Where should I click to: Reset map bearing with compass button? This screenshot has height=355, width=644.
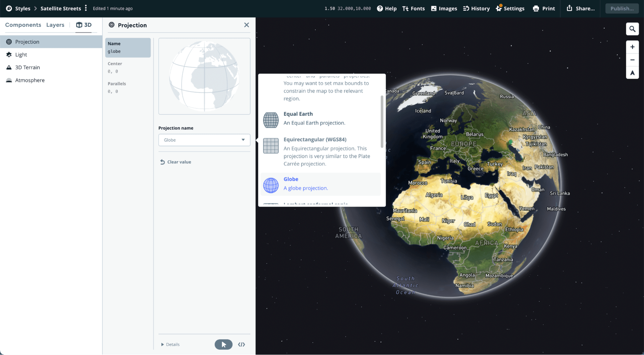pyautogui.click(x=632, y=73)
